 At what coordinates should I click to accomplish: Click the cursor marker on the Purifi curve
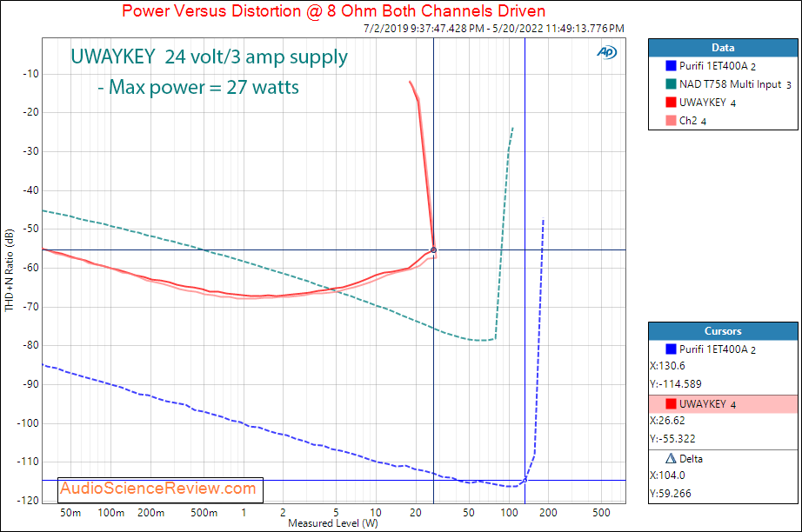tap(525, 481)
